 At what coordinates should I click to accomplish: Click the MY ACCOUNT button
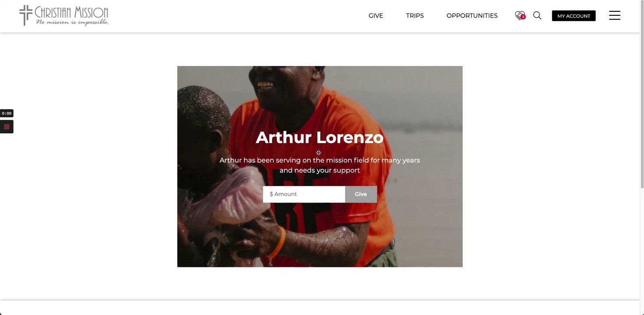(574, 16)
